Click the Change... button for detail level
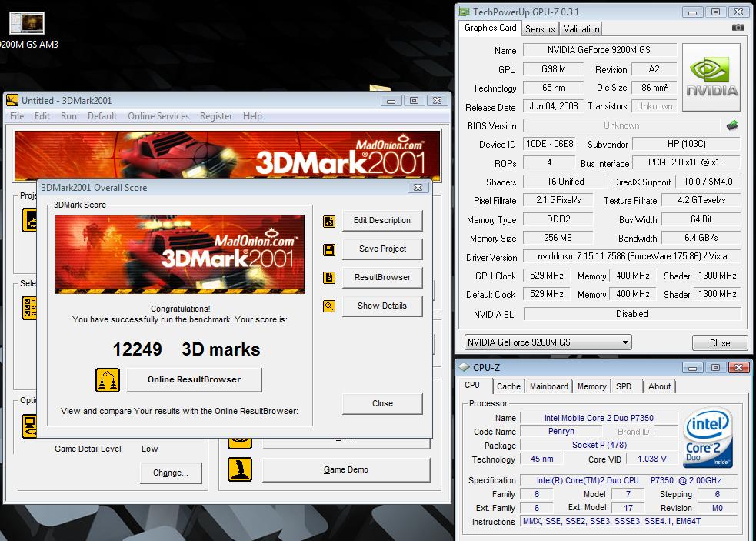 tap(171, 473)
